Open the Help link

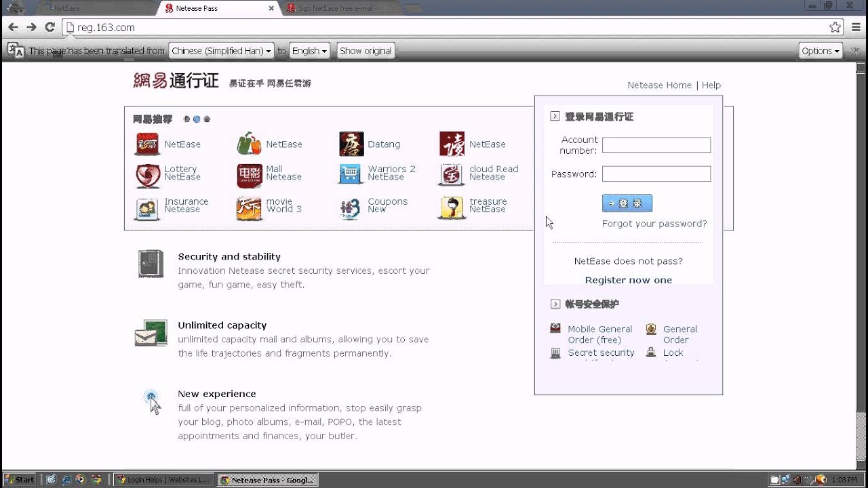tap(711, 85)
